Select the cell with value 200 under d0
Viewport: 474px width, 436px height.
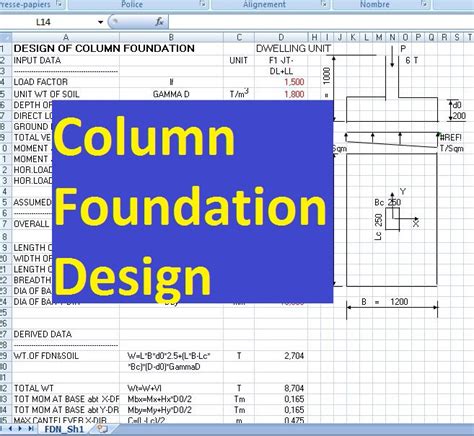tap(459, 116)
